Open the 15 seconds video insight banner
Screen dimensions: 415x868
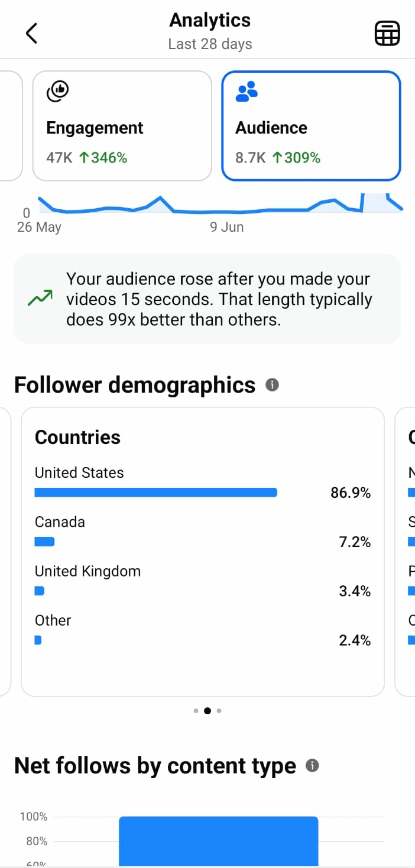click(x=208, y=299)
